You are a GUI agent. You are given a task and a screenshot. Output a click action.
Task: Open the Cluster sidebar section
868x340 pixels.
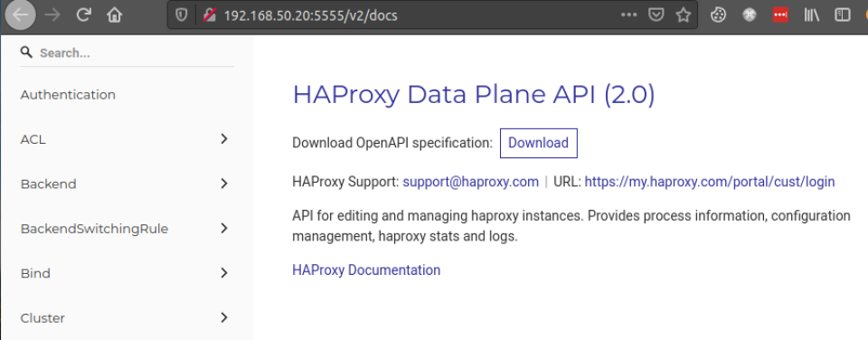click(42, 318)
